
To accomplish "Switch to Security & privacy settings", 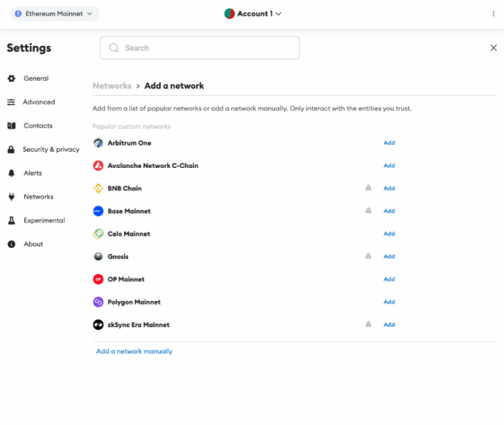I will (51, 150).
